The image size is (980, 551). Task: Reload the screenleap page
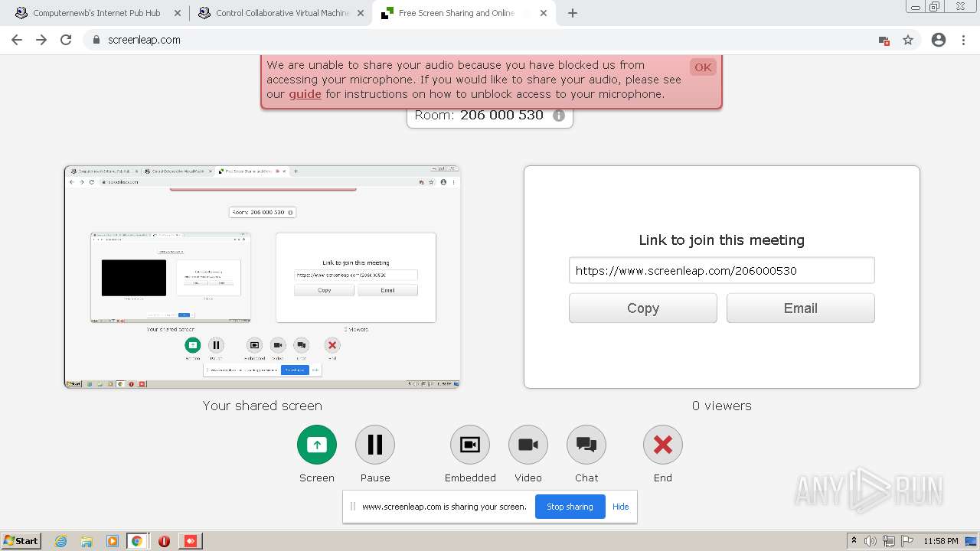coord(66,40)
